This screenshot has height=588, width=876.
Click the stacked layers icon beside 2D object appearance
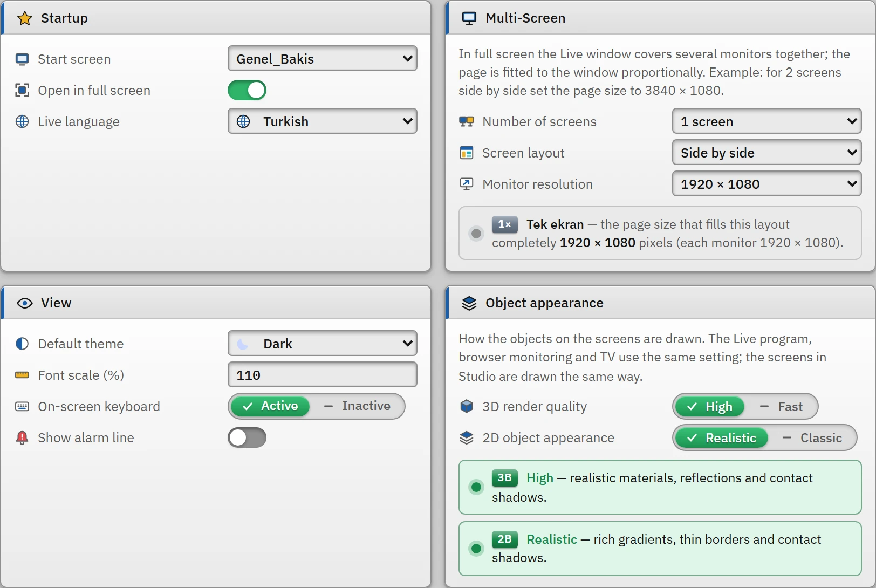[x=467, y=438]
